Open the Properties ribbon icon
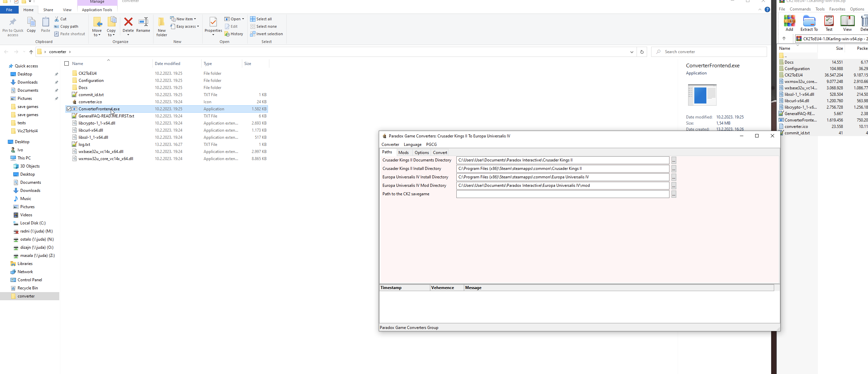 [x=213, y=22]
